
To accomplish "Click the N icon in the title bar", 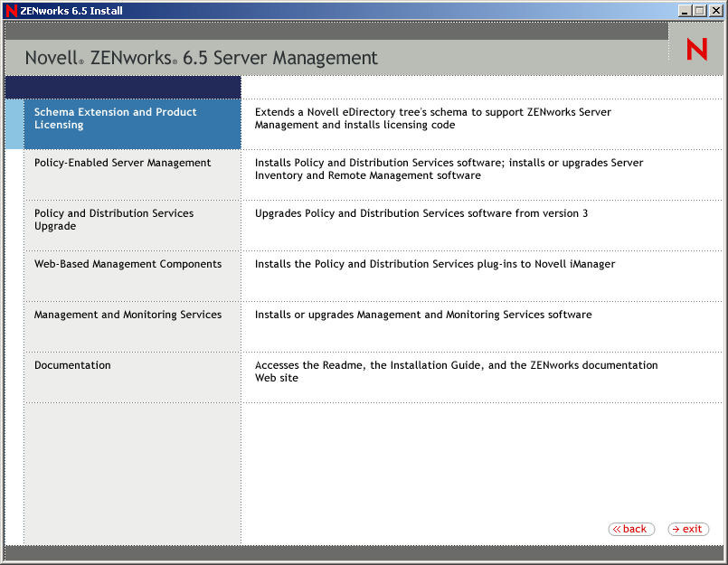I will click(x=9, y=10).
